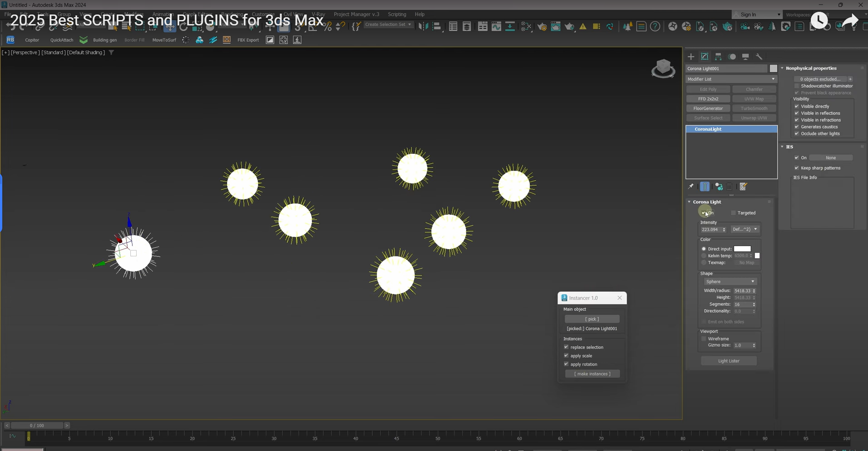Open Configure Modifier Sets icon
This screenshot has width=868, height=451.
pyautogui.click(x=743, y=186)
